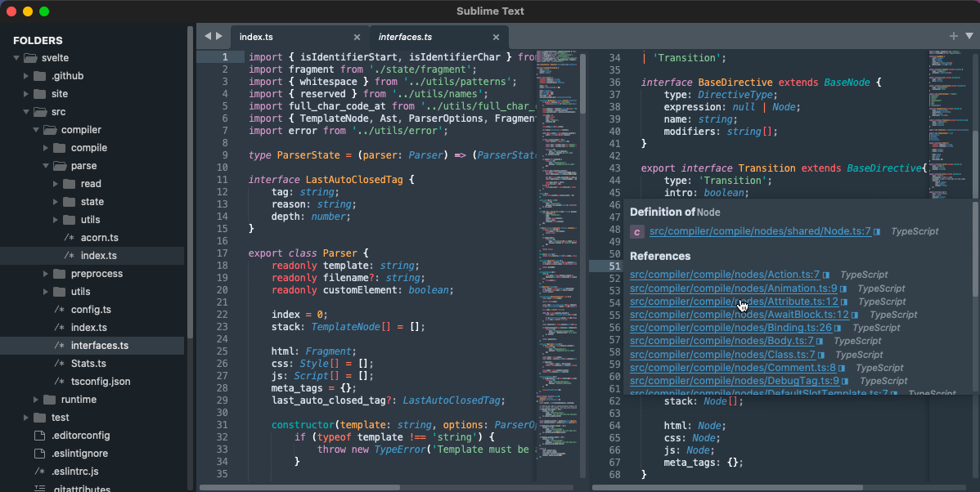Viewport: 980px width, 492px height.
Task: Expand the test folder
Action: (26, 418)
